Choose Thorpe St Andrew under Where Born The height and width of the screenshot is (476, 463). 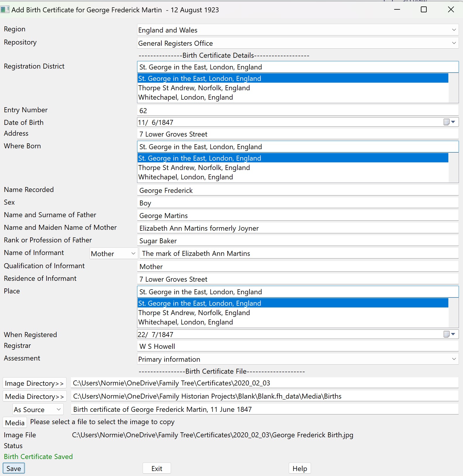[194, 168]
